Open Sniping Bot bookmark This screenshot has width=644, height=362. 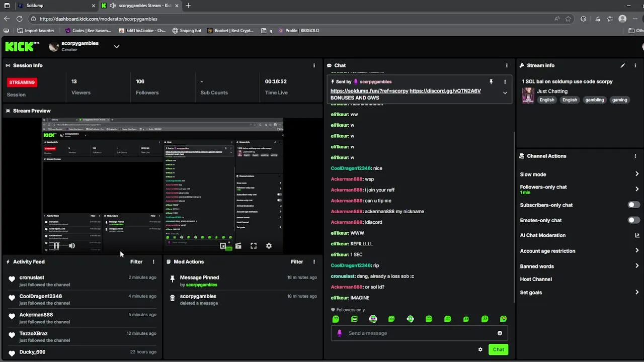pos(187,30)
